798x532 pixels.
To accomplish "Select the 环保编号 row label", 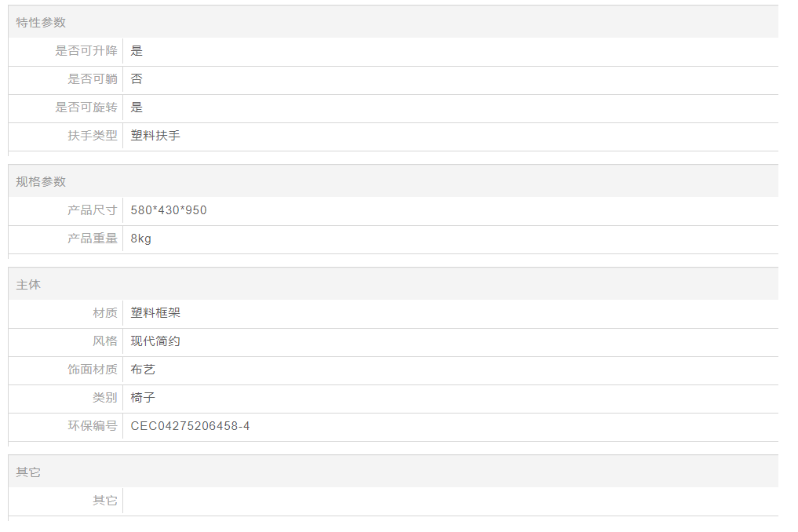I will point(93,426).
